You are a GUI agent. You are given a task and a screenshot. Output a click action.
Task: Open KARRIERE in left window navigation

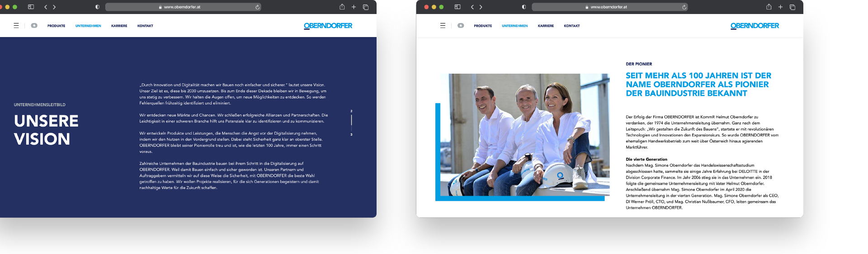click(119, 26)
